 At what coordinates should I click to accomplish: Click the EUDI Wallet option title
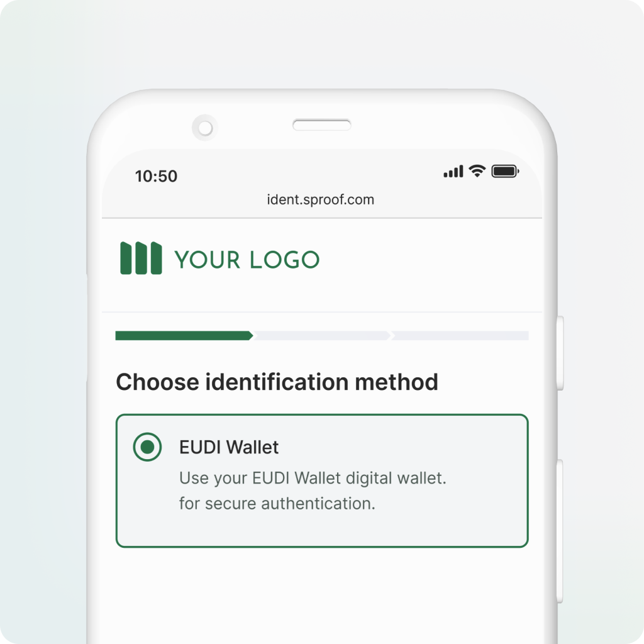[229, 447]
